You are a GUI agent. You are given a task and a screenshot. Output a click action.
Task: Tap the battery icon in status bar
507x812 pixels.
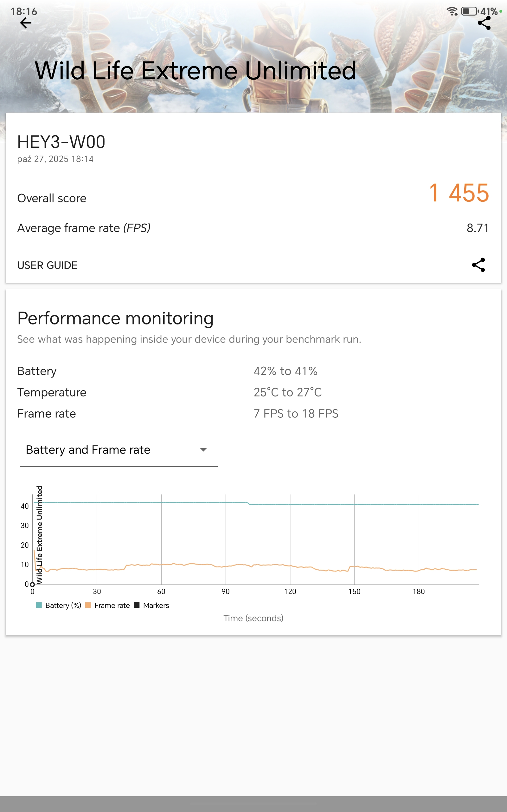click(x=469, y=11)
